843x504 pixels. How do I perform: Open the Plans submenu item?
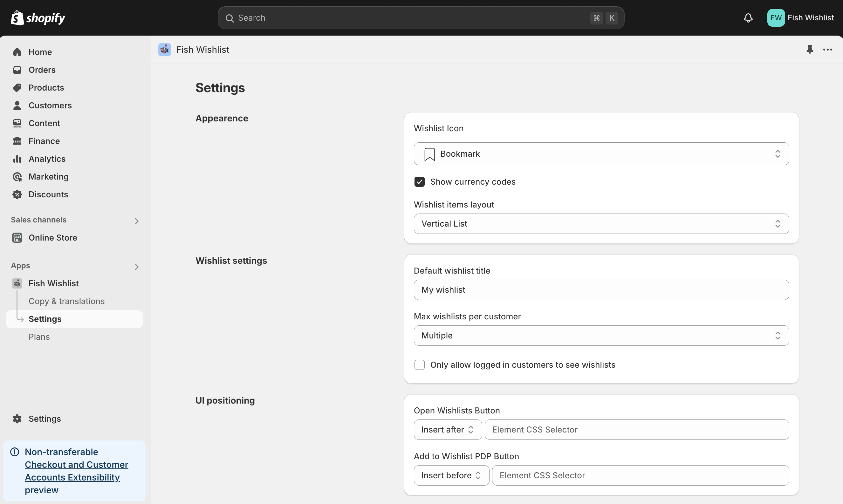[39, 337]
